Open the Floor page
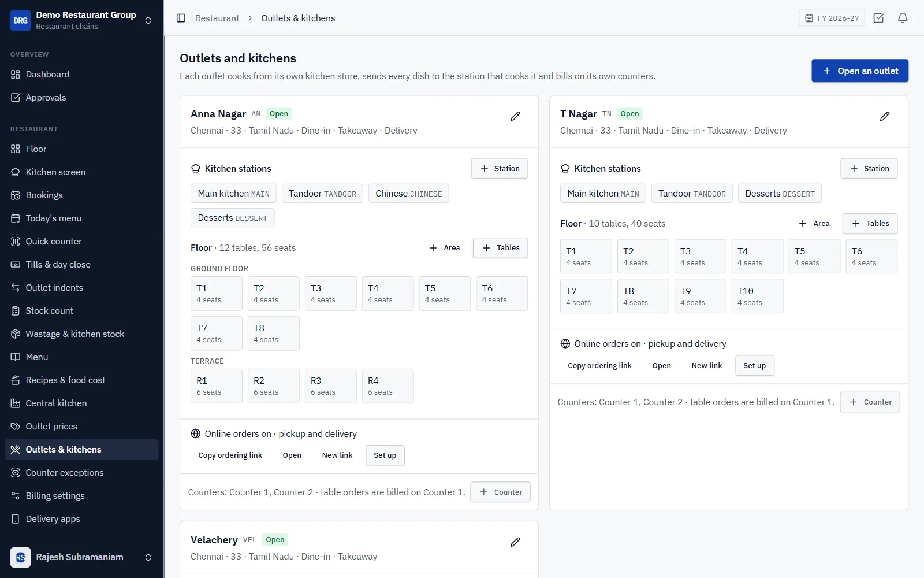Viewport: 924px width, 578px height. tap(81, 149)
